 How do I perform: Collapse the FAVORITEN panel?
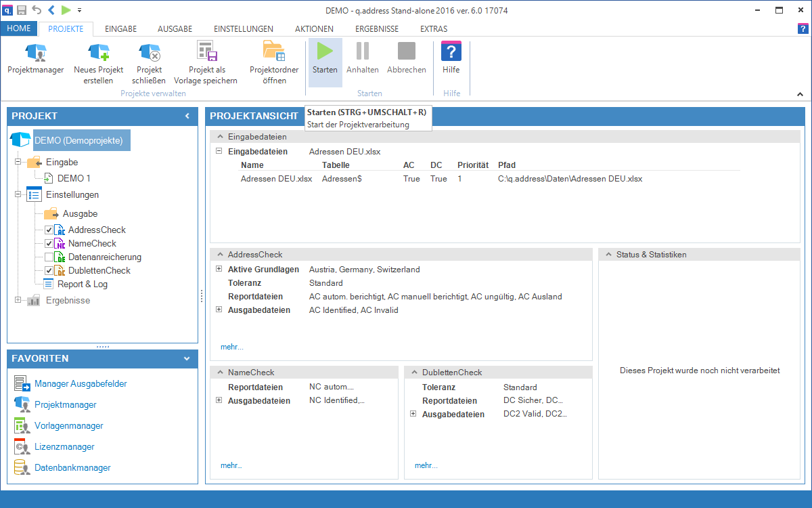187,358
